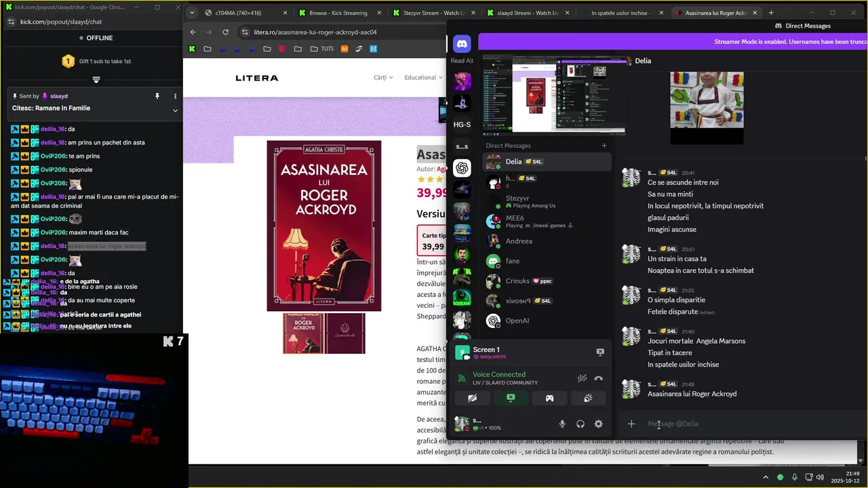The image size is (868, 488).
Task: Toggle noise suppression in Voice Connected panel
Action: coord(582,378)
